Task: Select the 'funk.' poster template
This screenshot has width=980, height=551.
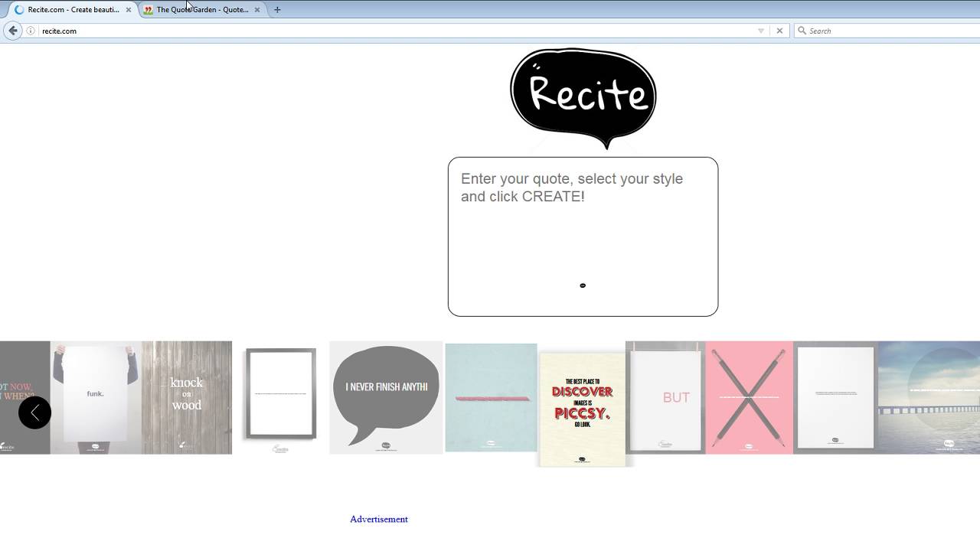Action: tap(96, 397)
